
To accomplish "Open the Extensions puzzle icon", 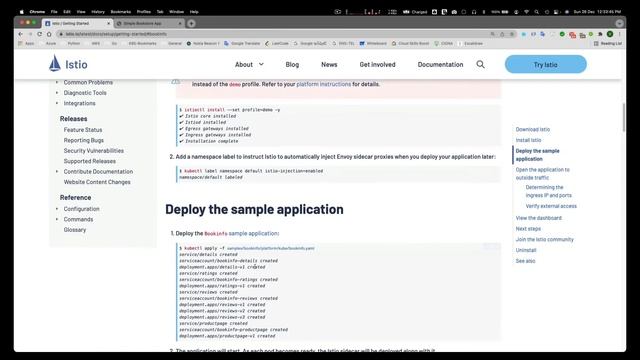I will pos(600,34).
